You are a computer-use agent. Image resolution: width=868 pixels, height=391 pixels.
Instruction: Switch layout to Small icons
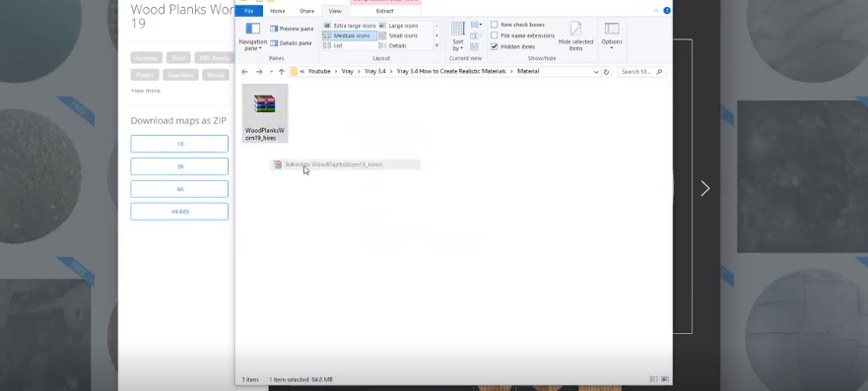pos(398,35)
